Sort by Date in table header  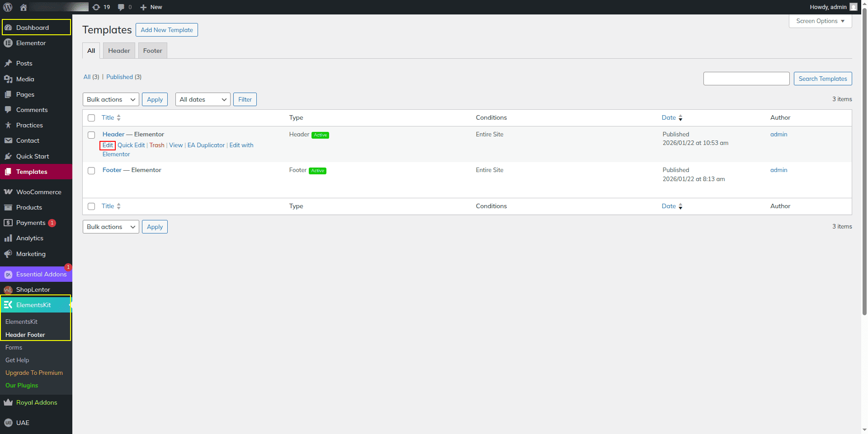[672, 117]
